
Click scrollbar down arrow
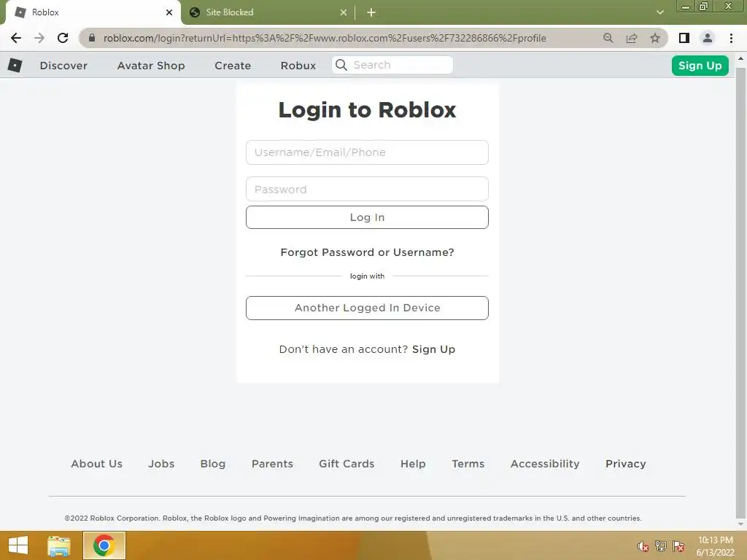tap(740, 524)
